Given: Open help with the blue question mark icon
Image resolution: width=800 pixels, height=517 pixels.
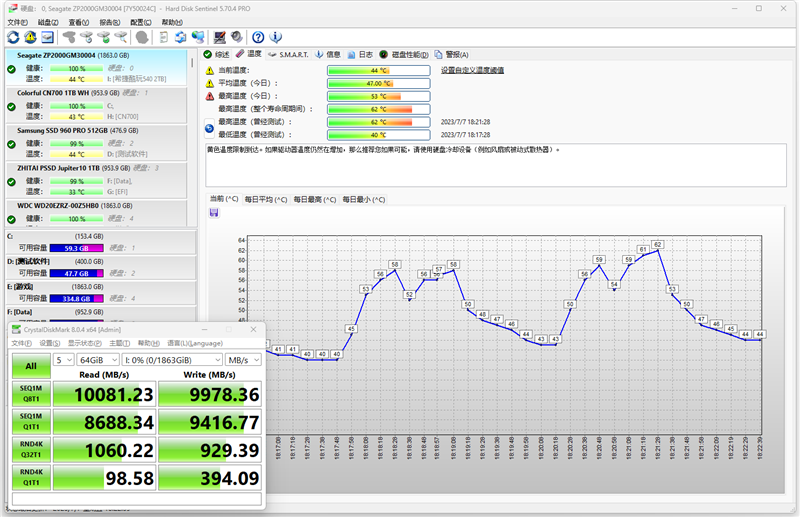Looking at the screenshot, I should tap(258, 37).
